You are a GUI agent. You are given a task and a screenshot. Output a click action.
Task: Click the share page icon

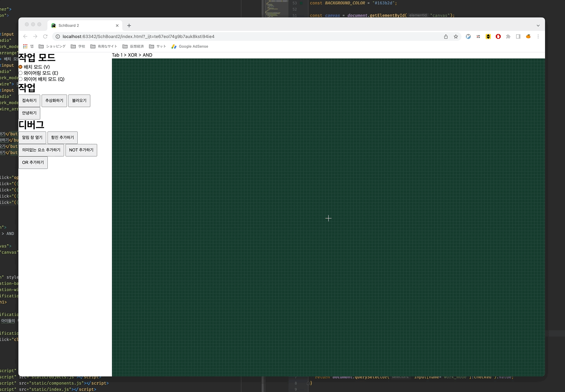tap(446, 36)
